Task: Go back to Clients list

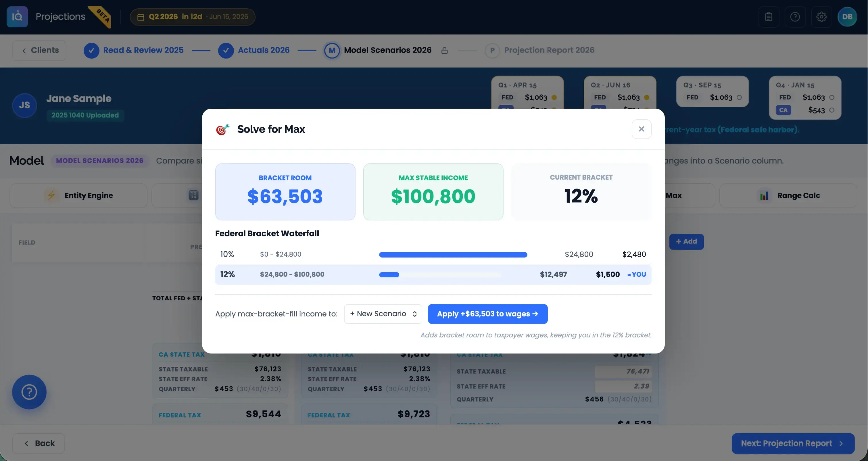Action: point(39,50)
